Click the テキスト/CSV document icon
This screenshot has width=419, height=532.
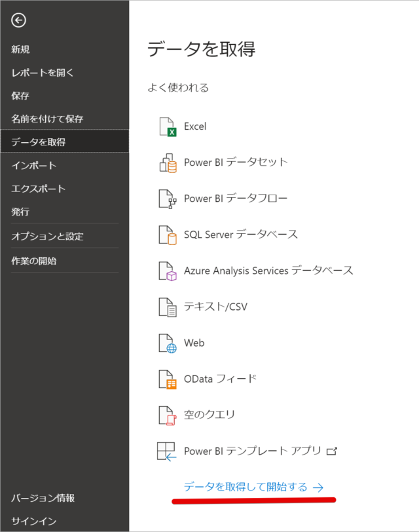click(168, 307)
